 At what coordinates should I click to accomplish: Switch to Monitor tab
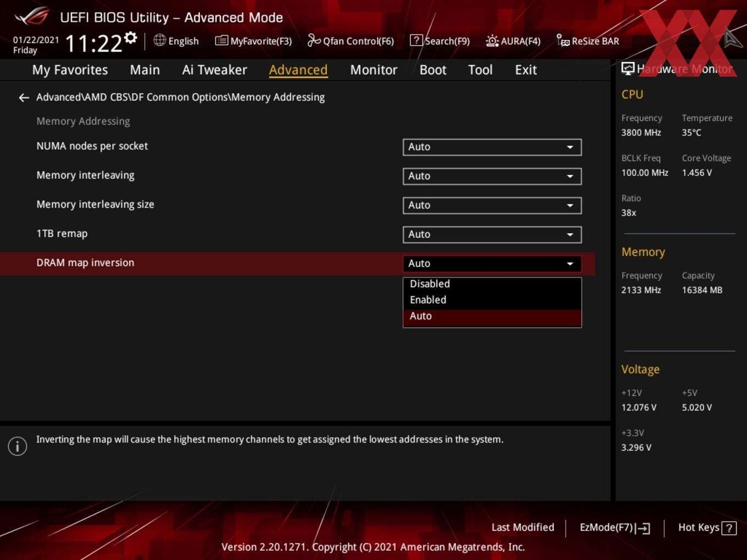click(x=374, y=70)
